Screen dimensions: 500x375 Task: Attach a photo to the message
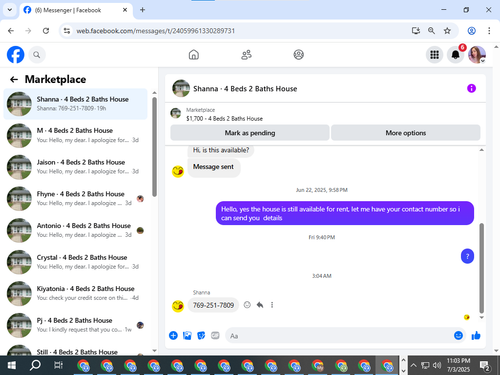187,335
